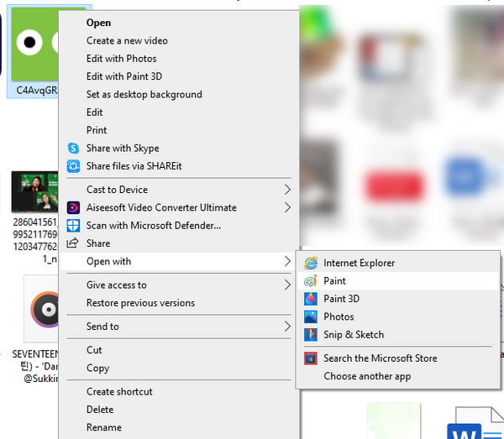Click the Internet Explorer icon in submenu
Viewport: 504px width, 439px height.
point(311,263)
